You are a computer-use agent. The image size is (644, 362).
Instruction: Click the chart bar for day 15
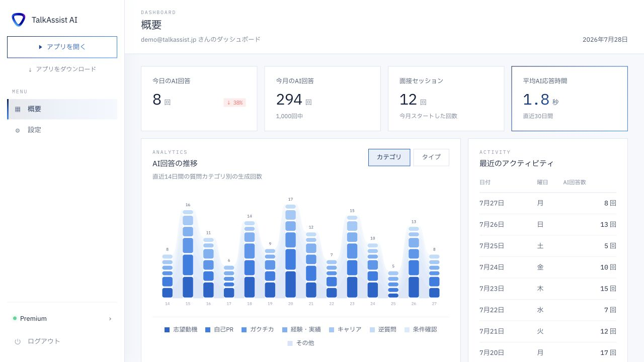click(x=188, y=254)
